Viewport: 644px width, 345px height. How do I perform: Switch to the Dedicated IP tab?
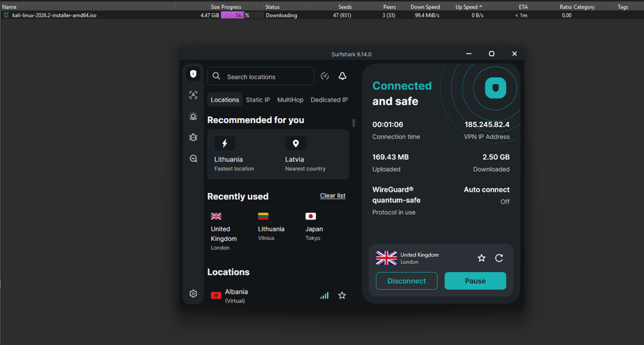tap(329, 100)
